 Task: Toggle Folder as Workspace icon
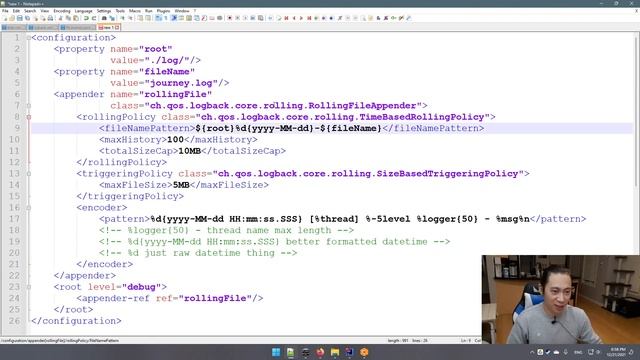pyautogui.click(x=212, y=18)
